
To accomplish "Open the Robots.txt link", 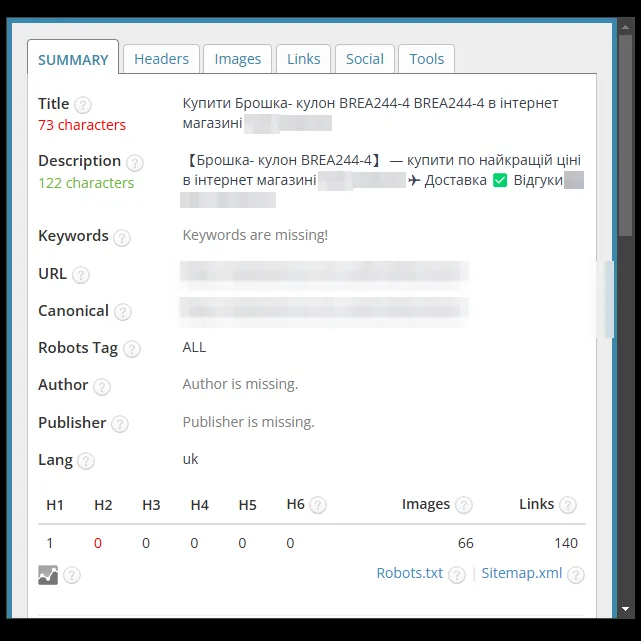I will point(410,573).
